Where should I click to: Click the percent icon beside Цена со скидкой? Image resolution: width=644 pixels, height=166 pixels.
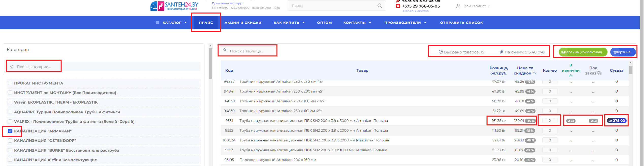point(535,73)
